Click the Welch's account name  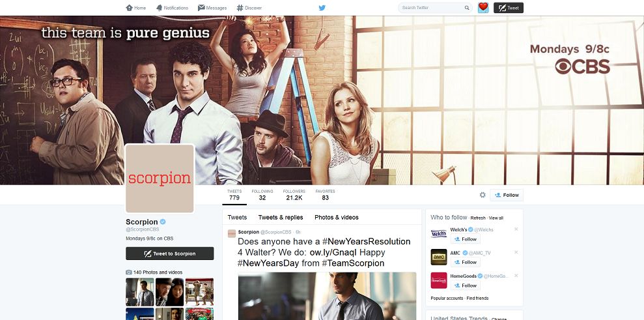pos(459,229)
